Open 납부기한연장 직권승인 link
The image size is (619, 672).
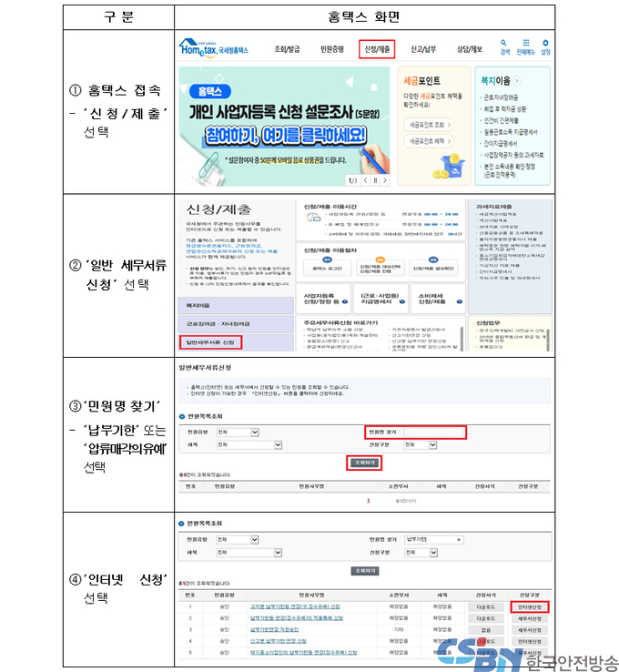(x=275, y=629)
